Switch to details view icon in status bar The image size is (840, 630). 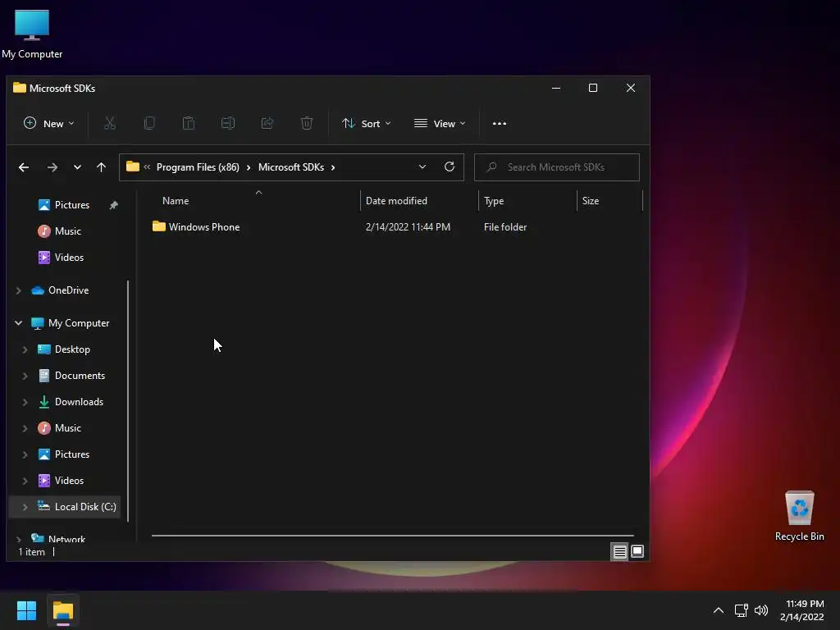(x=619, y=551)
